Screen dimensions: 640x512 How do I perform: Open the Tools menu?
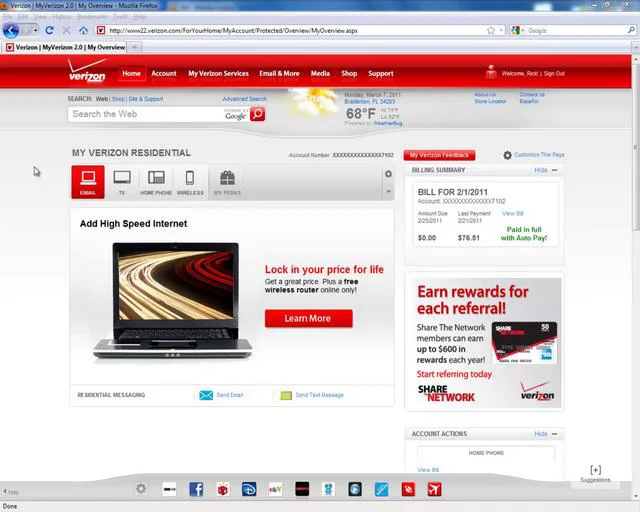click(120, 17)
